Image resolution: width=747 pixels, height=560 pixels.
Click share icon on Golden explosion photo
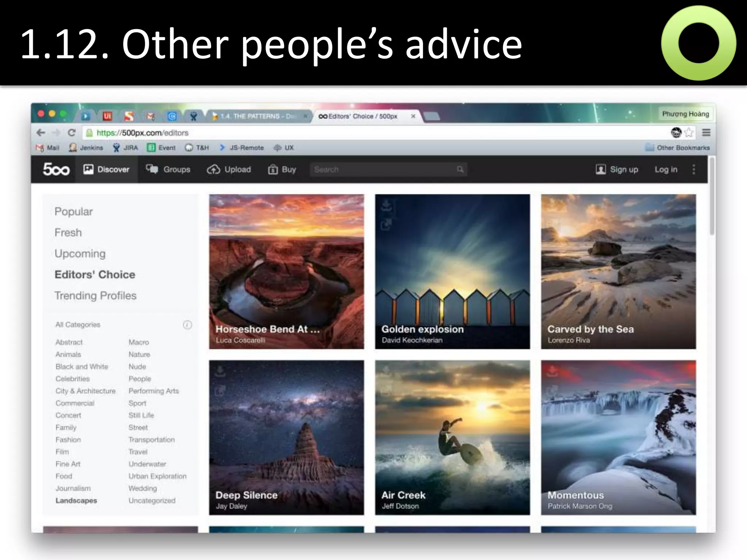tap(386, 224)
